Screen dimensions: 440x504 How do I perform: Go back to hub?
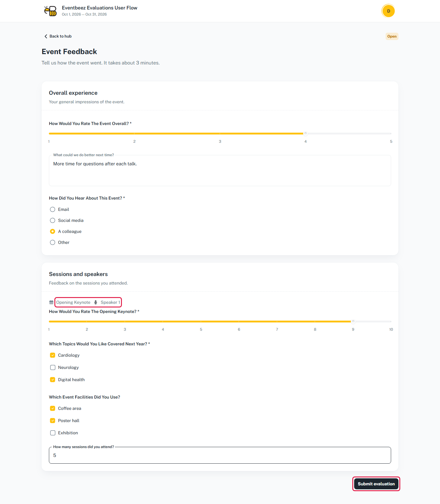[x=58, y=36]
